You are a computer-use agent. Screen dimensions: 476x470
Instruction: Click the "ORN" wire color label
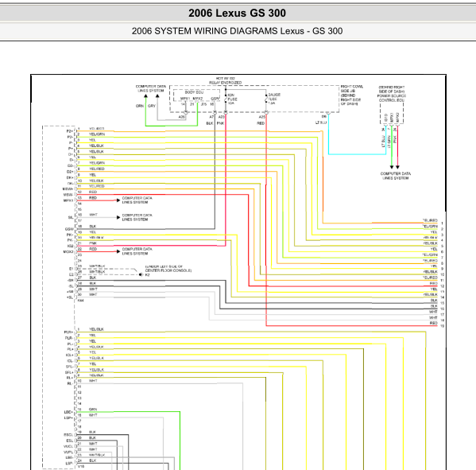[x=140, y=106]
